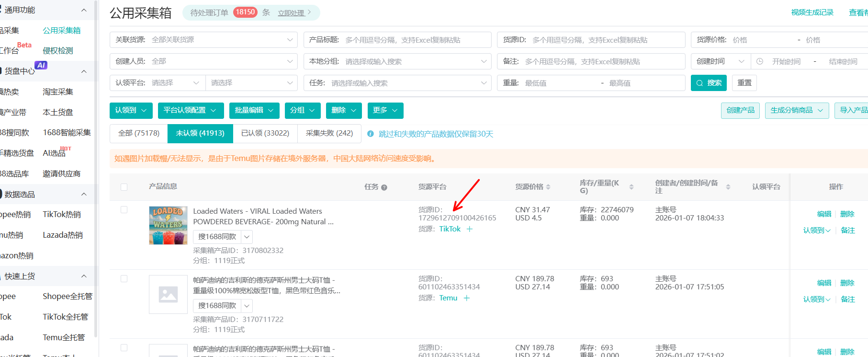Screen dimensions: 868x357
Task: Click the 立即处理 link for pending orders
Action: 291,13
